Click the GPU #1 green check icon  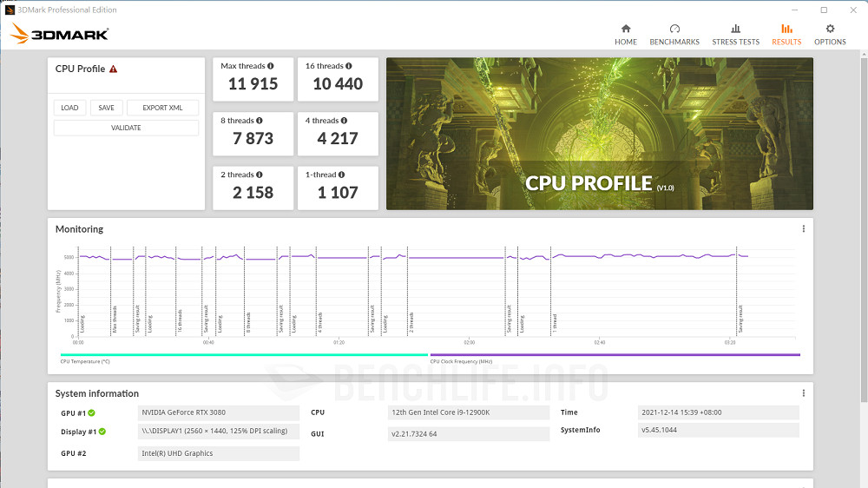pyautogui.click(x=91, y=412)
